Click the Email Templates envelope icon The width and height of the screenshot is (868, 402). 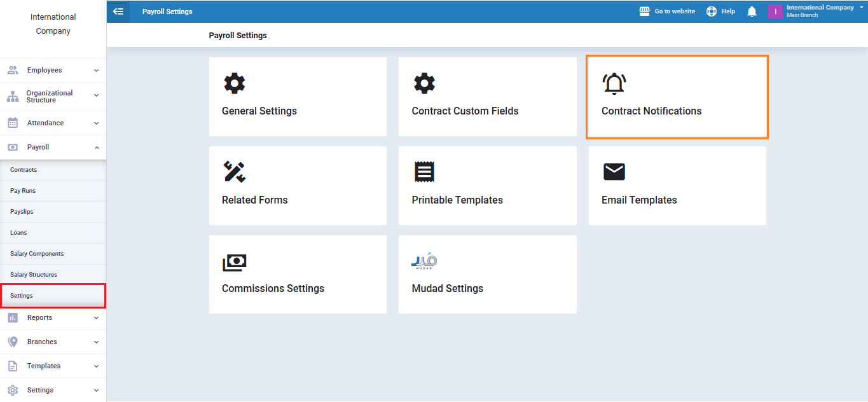pos(614,172)
